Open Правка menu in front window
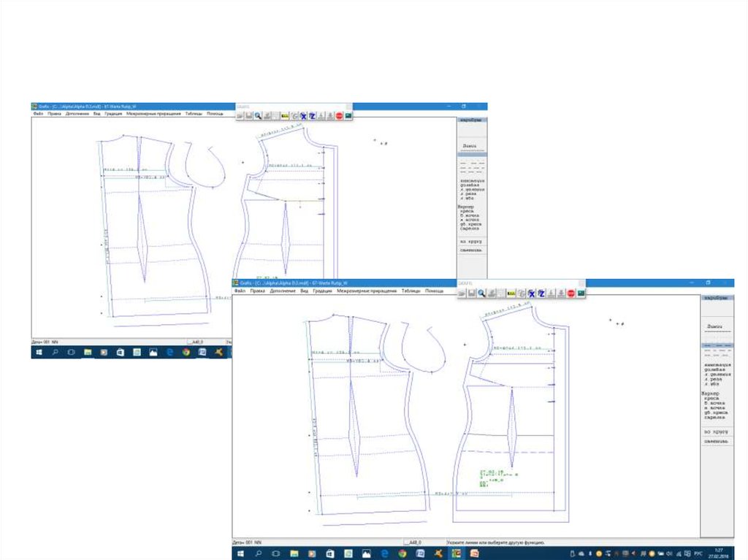The height and width of the screenshot is (560, 748). point(258,291)
